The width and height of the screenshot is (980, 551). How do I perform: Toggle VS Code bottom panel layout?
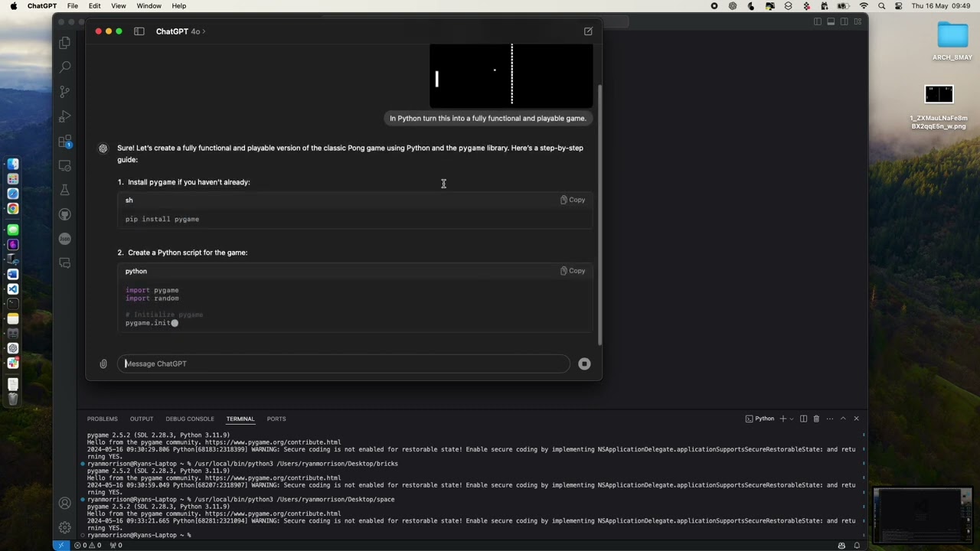pyautogui.click(x=831, y=21)
